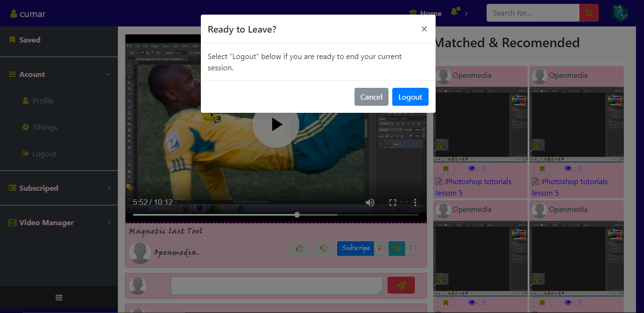The image size is (644, 313).
Task: Mute the video with the volume icon
Action: coord(370,203)
